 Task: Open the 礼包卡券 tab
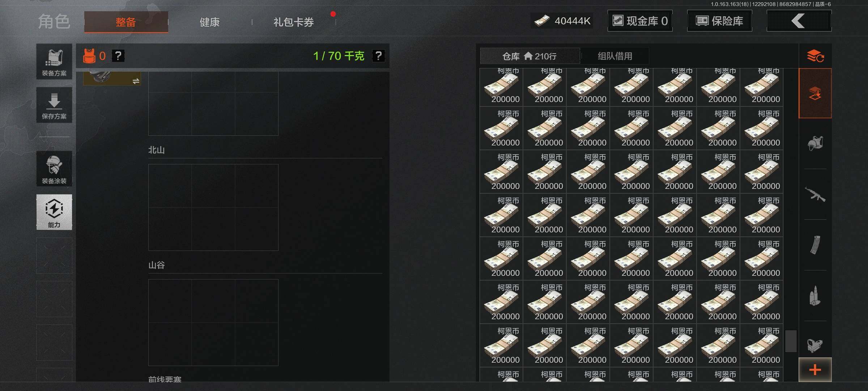[294, 22]
